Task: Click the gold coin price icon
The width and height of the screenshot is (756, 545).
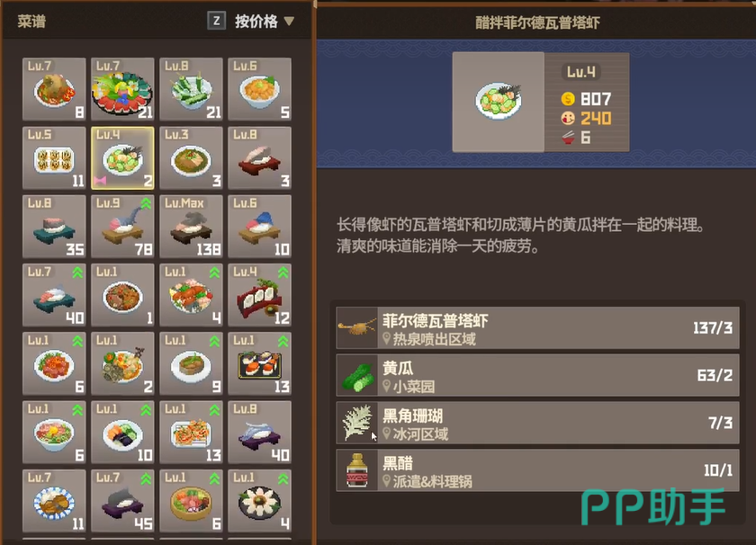Action: pos(568,99)
